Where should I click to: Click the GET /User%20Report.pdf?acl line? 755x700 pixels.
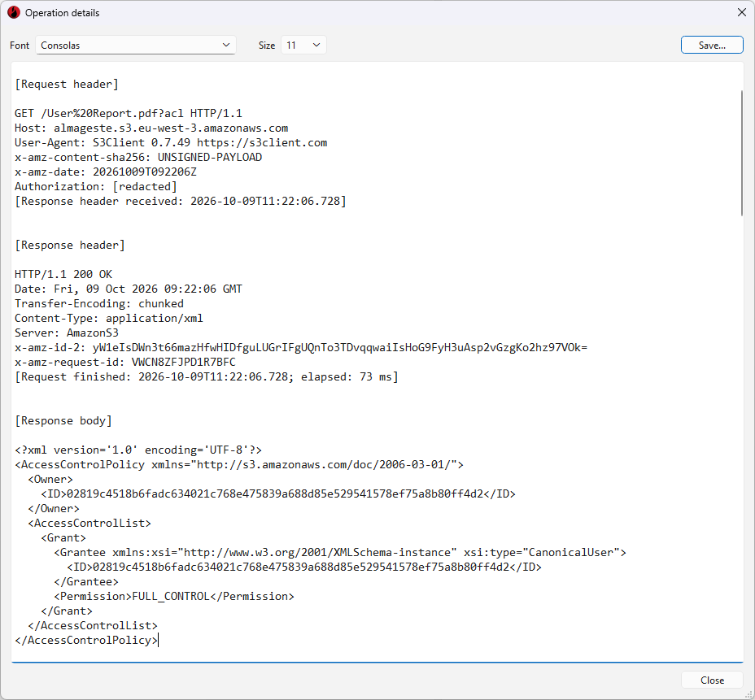pos(129,114)
